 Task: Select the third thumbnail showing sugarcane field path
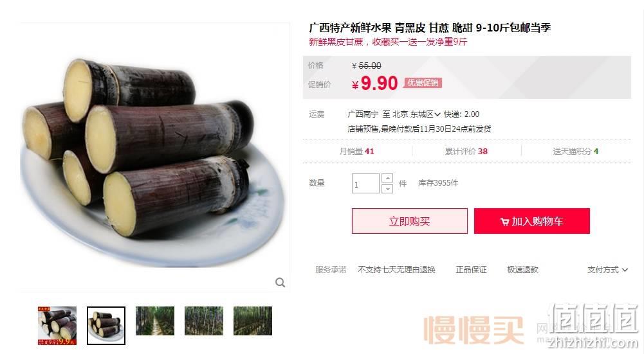pos(155,321)
